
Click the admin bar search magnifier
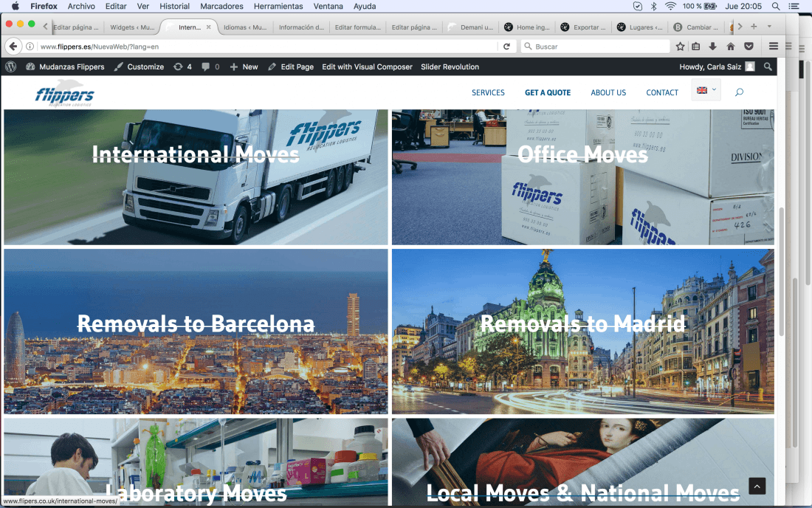(768, 66)
